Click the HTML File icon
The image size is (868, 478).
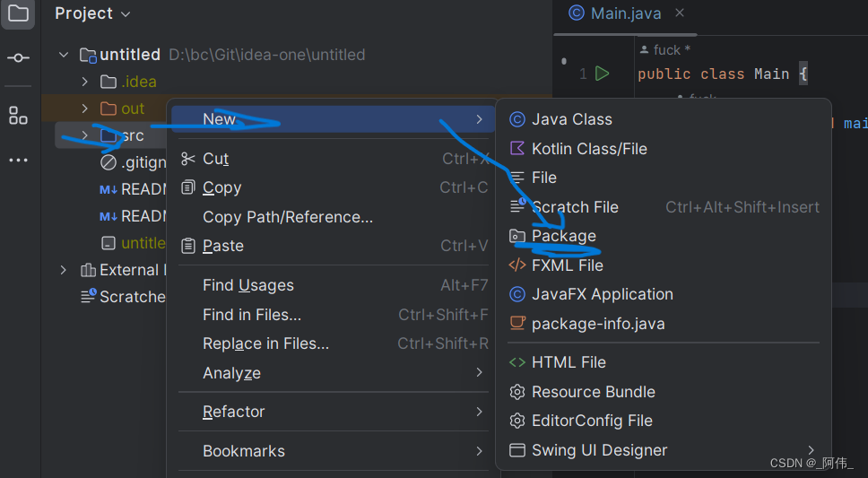click(x=517, y=362)
